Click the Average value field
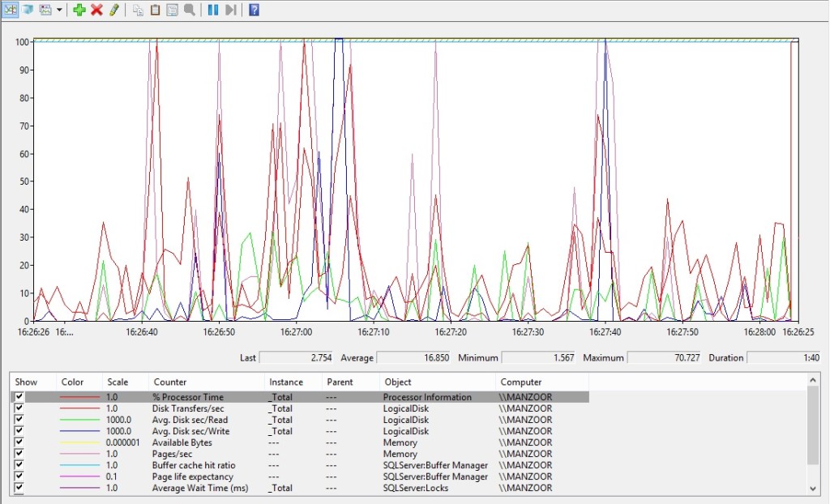 [413, 357]
